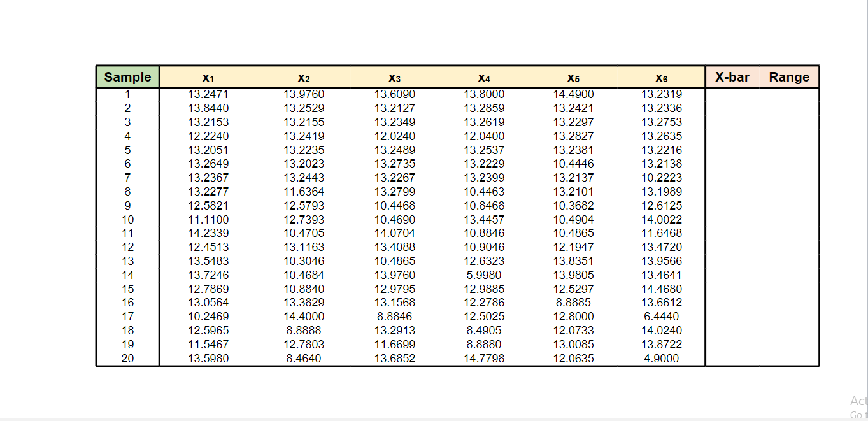Click the Range column header
The height and width of the screenshot is (421, 868).
pyautogui.click(x=789, y=76)
